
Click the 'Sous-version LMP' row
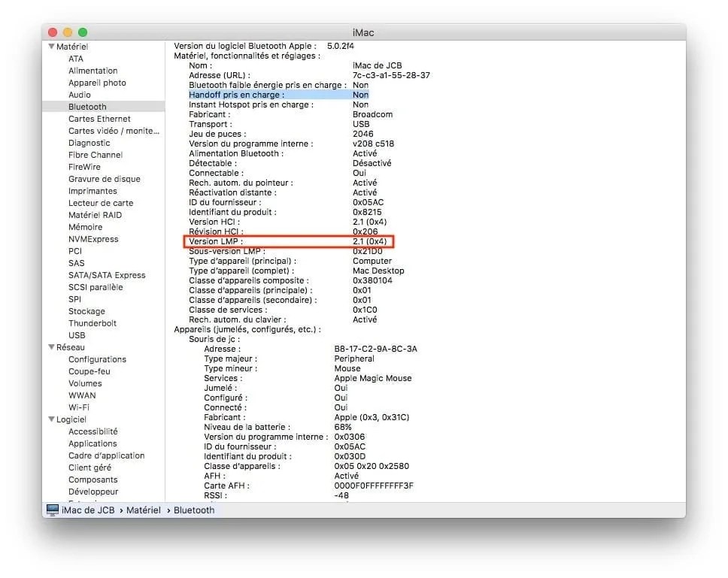coord(286,251)
